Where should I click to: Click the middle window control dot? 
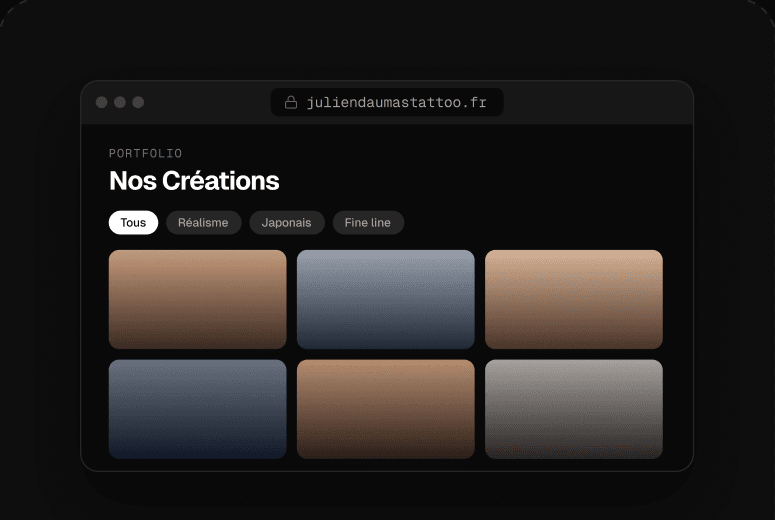point(120,102)
